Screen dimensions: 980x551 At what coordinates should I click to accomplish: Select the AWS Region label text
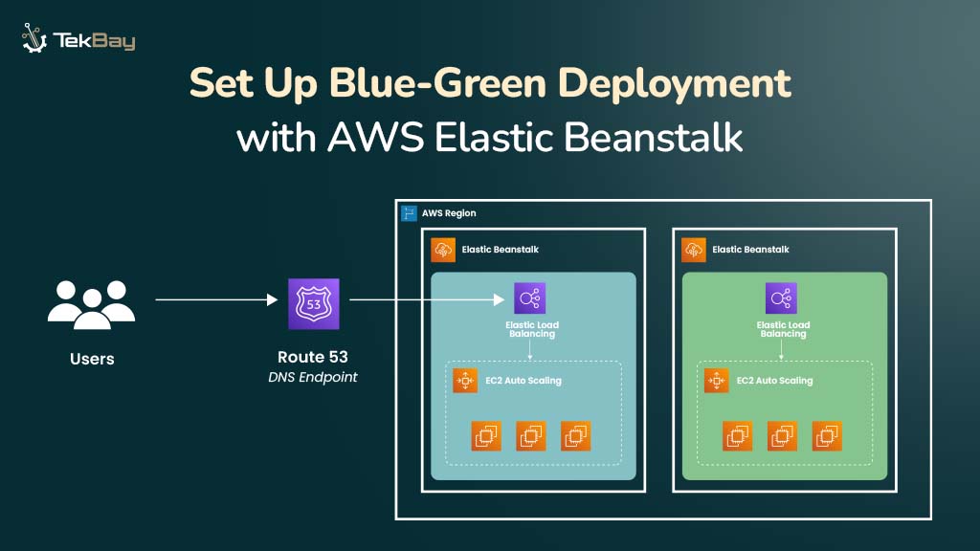449,212
